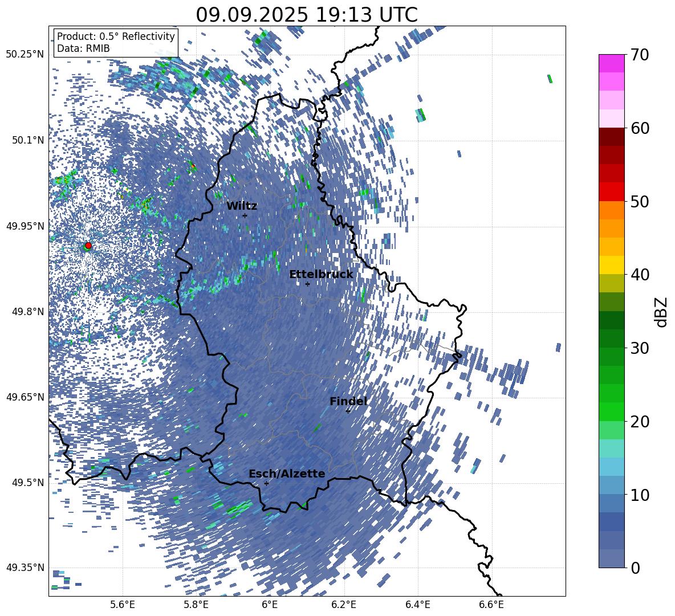Click the 49.5°N latitude tick label
The width and height of the screenshot is (675, 616).
coord(28,483)
